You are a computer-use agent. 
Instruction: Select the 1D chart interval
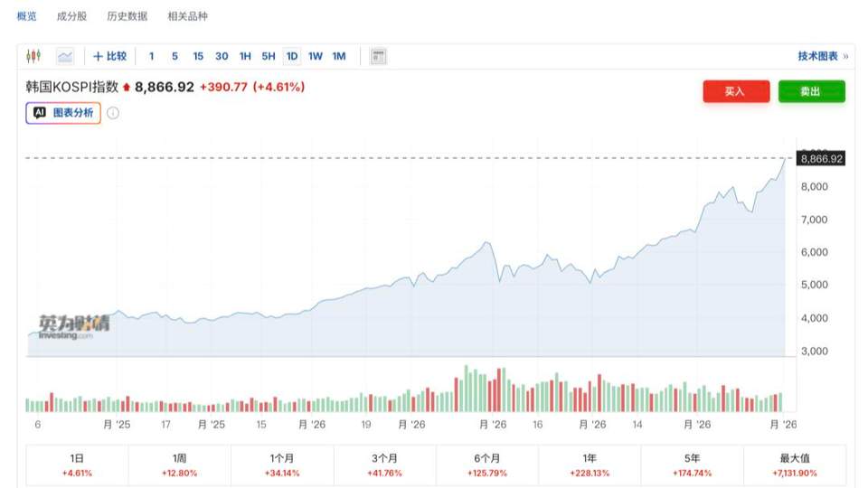(x=292, y=56)
